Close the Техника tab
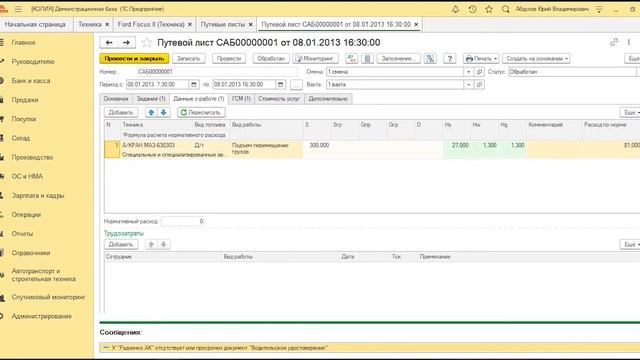The width and height of the screenshot is (640, 360). click(x=107, y=24)
